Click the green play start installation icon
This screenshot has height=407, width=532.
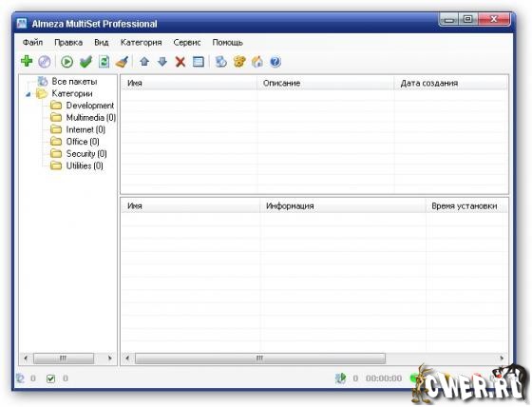tap(66, 62)
